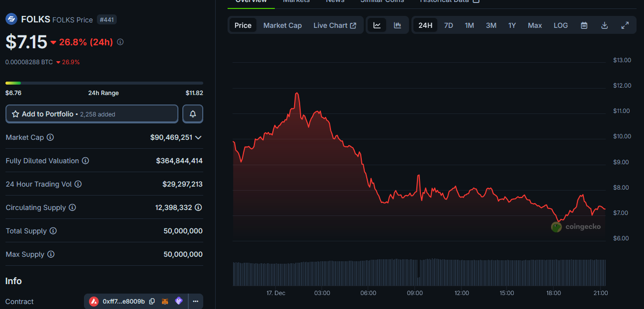This screenshot has height=309, width=644.
Task: Download chart data
Action: (605, 25)
